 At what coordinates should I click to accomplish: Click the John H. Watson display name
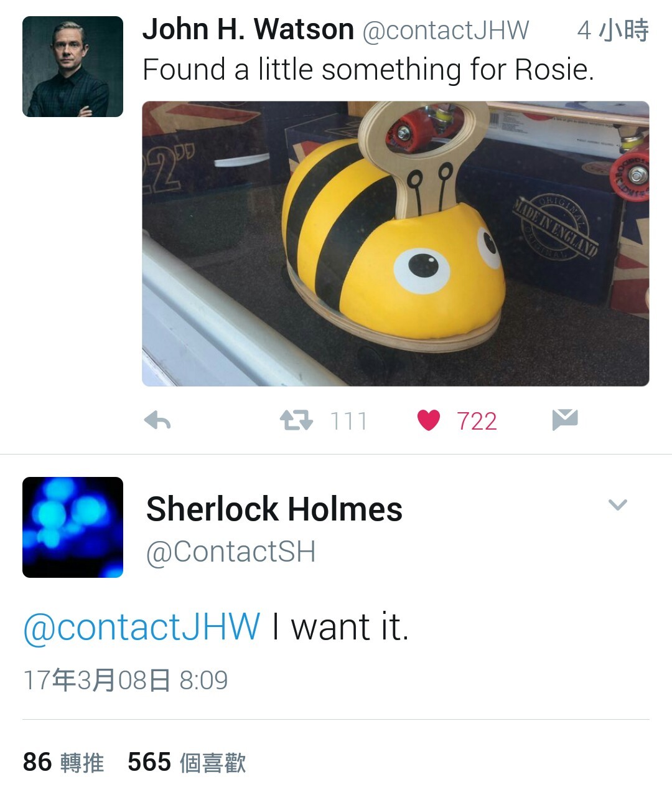248,29
